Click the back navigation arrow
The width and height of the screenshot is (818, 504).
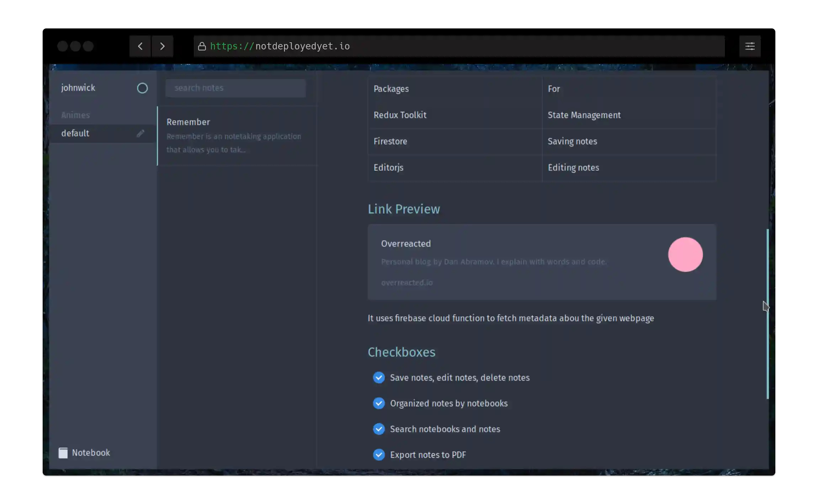(140, 46)
